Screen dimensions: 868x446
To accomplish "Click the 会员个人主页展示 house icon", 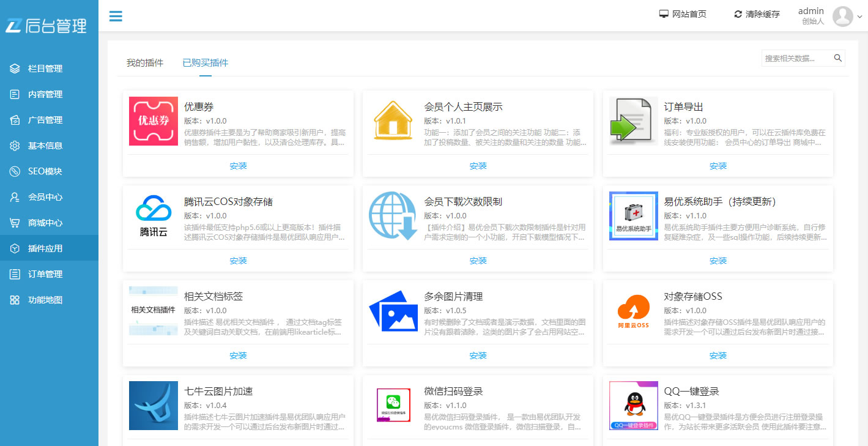I will [x=393, y=121].
